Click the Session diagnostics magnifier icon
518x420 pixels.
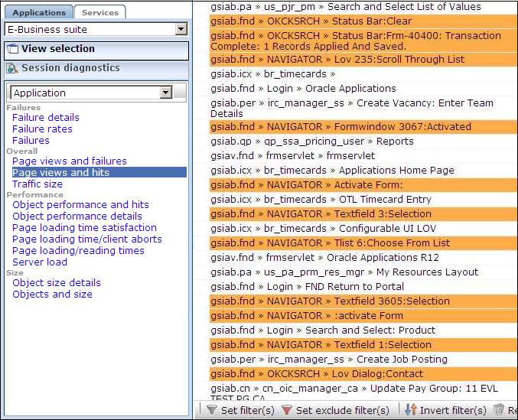12,68
